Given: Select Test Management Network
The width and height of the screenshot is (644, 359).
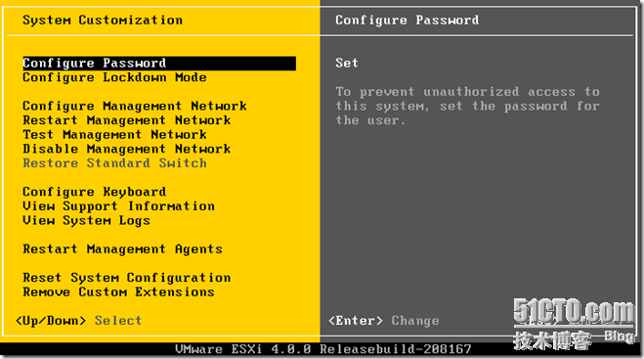Looking at the screenshot, I should [114, 135].
